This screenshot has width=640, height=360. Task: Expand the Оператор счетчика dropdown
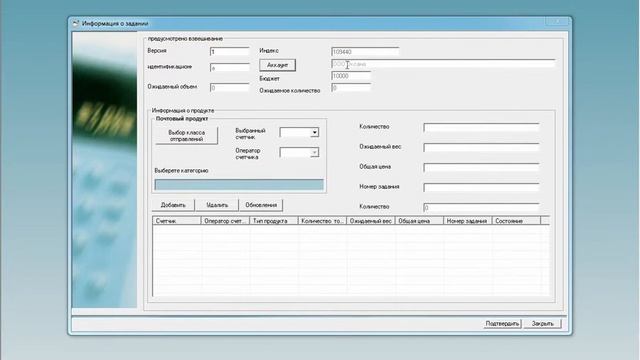314,152
